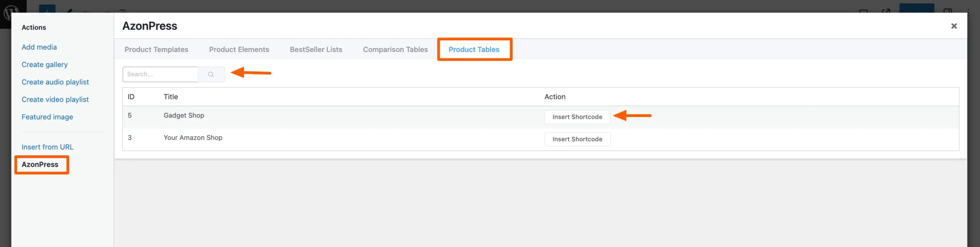The width and height of the screenshot is (980, 247).
Task: Open Featured image action
Action: pos(47,117)
